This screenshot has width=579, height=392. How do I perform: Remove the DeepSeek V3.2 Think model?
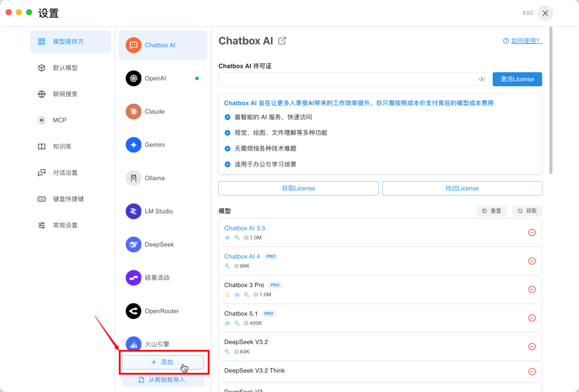[532, 371]
